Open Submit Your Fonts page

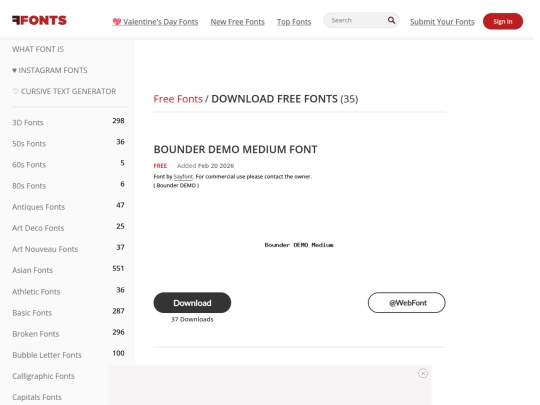[x=442, y=22]
